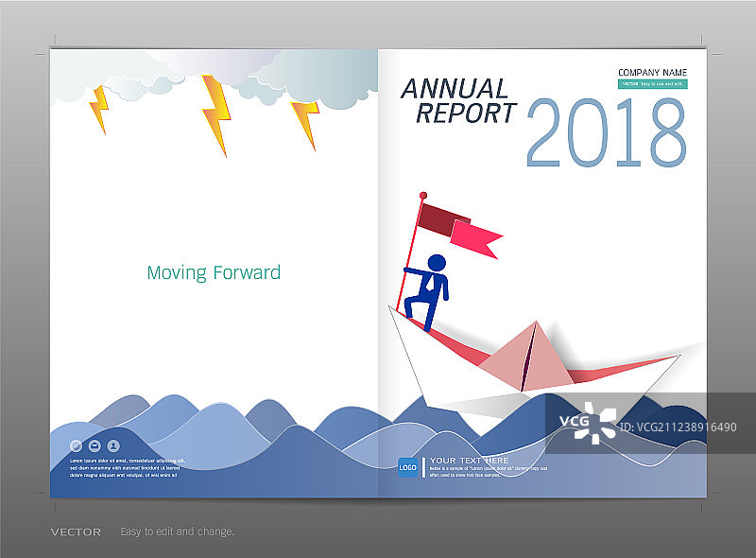The height and width of the screenshot is (558, 756).
Task: Click the ANNUAL REPORT title
Action: 459,101
